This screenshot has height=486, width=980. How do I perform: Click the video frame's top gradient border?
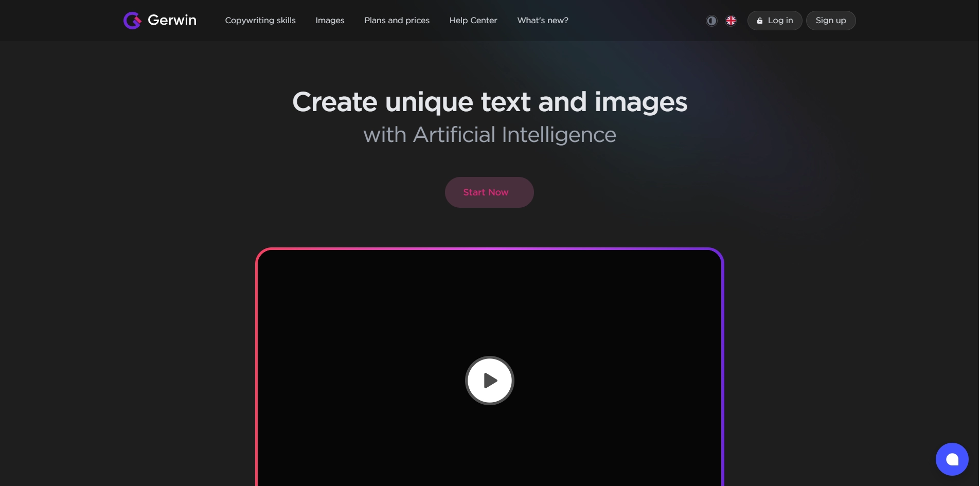tap(490, 249)
